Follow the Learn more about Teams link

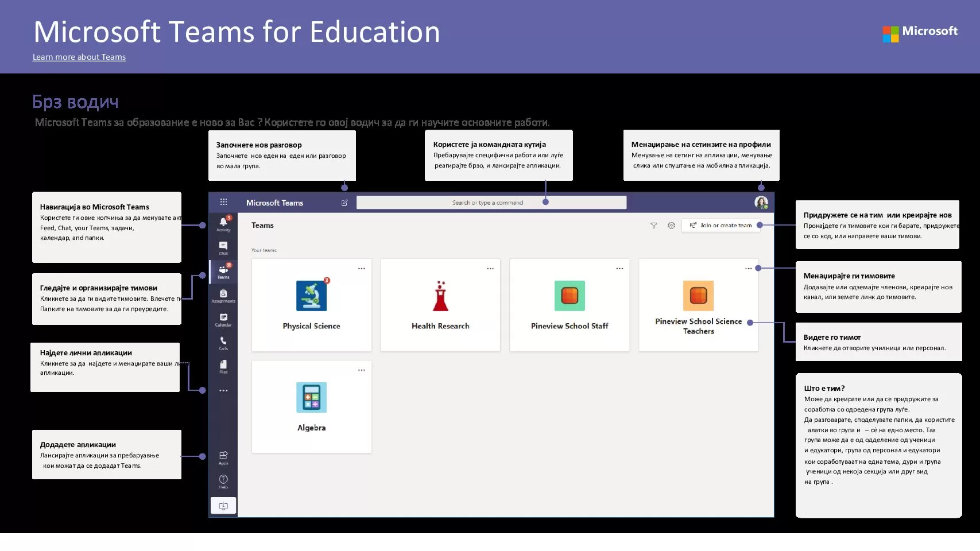click(x=79, y=57)
